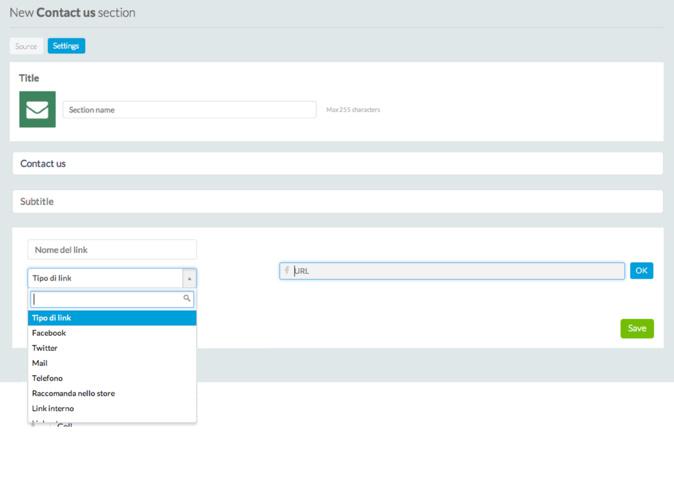Click the green envelope section icon
The width and height of the screenshot is (674, 477).
(x=37, y=109)
